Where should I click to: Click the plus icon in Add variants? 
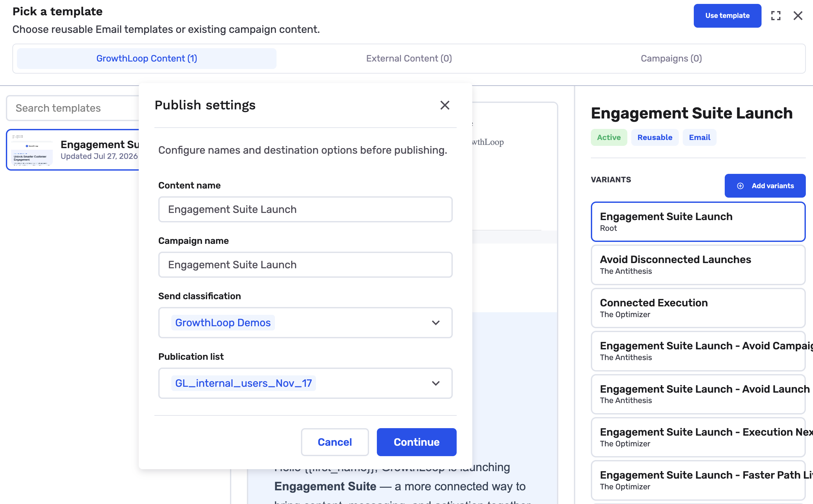(x=740, y=186)
